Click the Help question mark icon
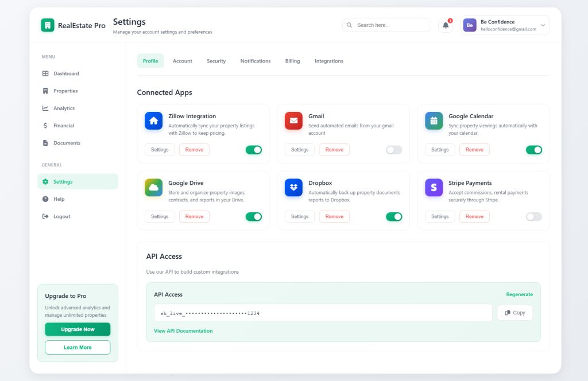 tap(45, 199)
